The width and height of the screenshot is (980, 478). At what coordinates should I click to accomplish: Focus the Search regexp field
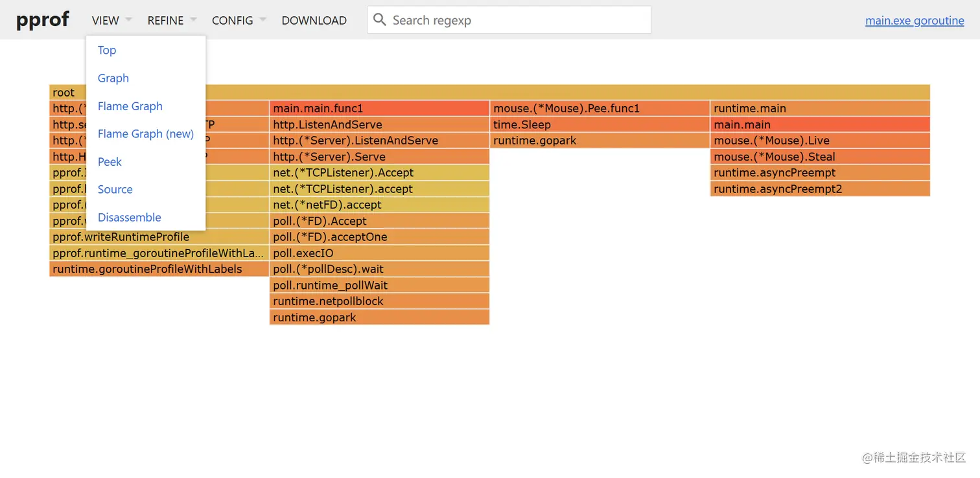pyautogui.click(x=509, y=20)
